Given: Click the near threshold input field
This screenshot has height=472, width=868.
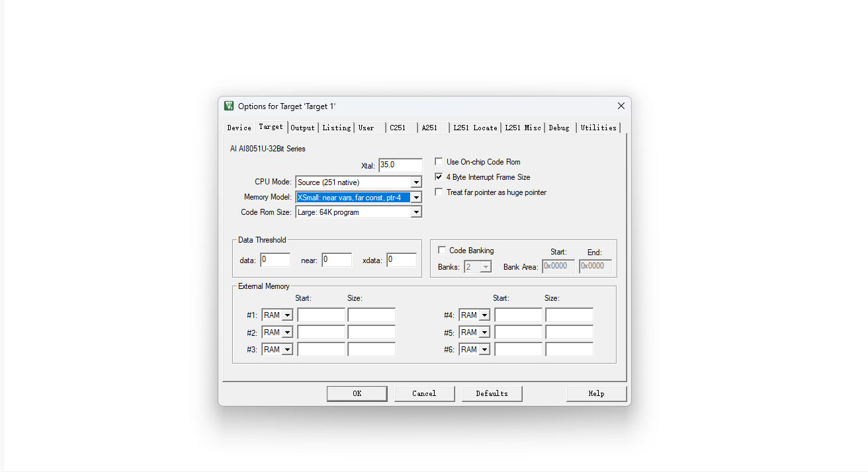Looking at the screenshot, I should (337, 260).
